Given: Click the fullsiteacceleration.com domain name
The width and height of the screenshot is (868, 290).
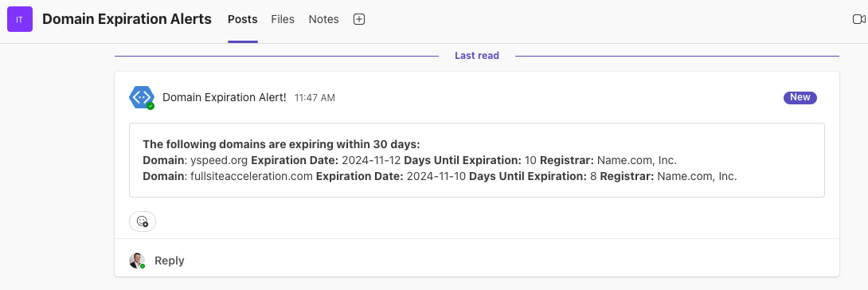Looking at the screenshot, I should click(252, 177).
